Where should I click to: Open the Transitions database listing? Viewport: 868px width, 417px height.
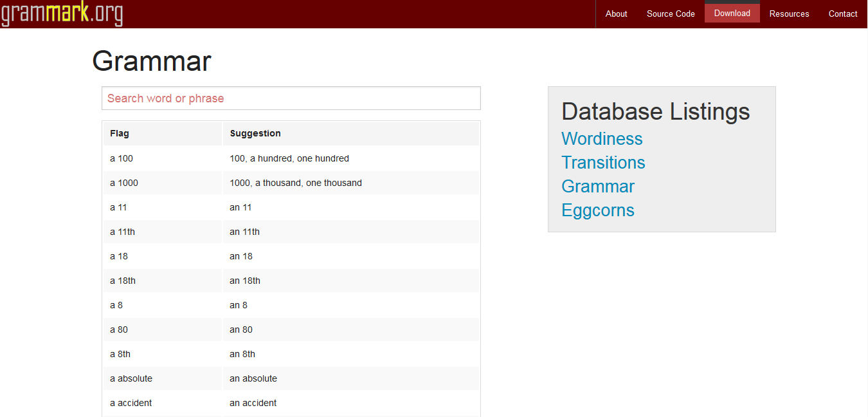point(603,163)
